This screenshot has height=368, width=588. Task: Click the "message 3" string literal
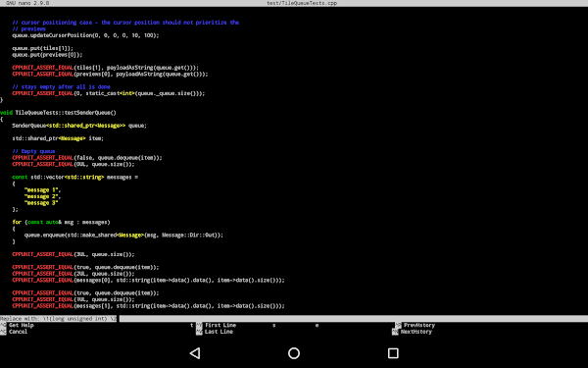click(41, 203)
